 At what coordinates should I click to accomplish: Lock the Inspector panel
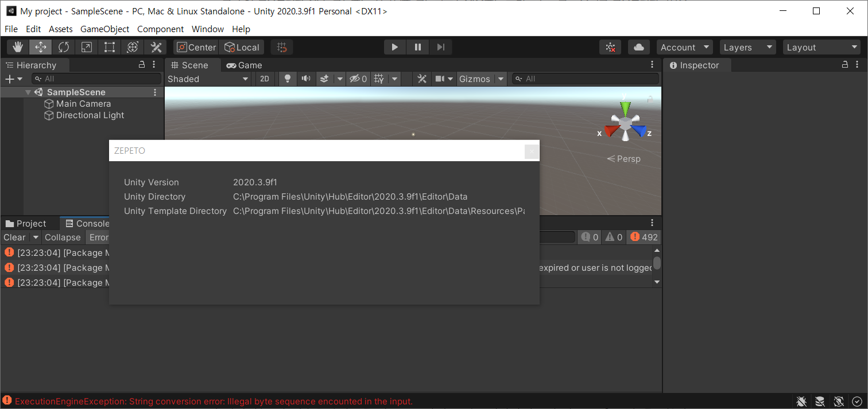844,65
